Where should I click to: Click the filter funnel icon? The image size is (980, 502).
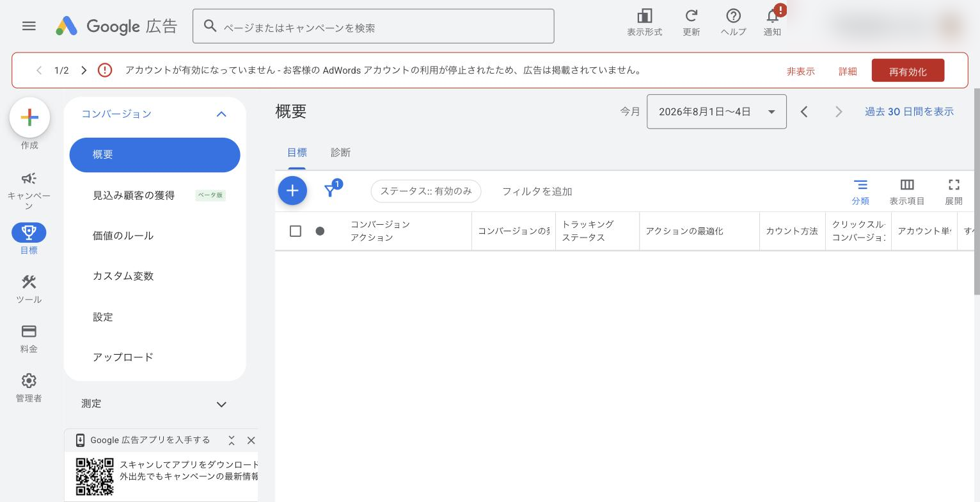pos(330,191)
